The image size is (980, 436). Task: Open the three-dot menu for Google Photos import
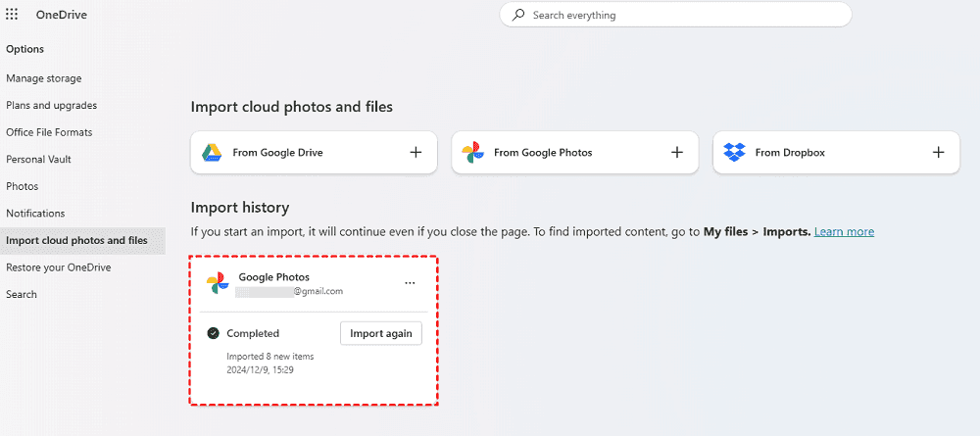pos(410,283)
